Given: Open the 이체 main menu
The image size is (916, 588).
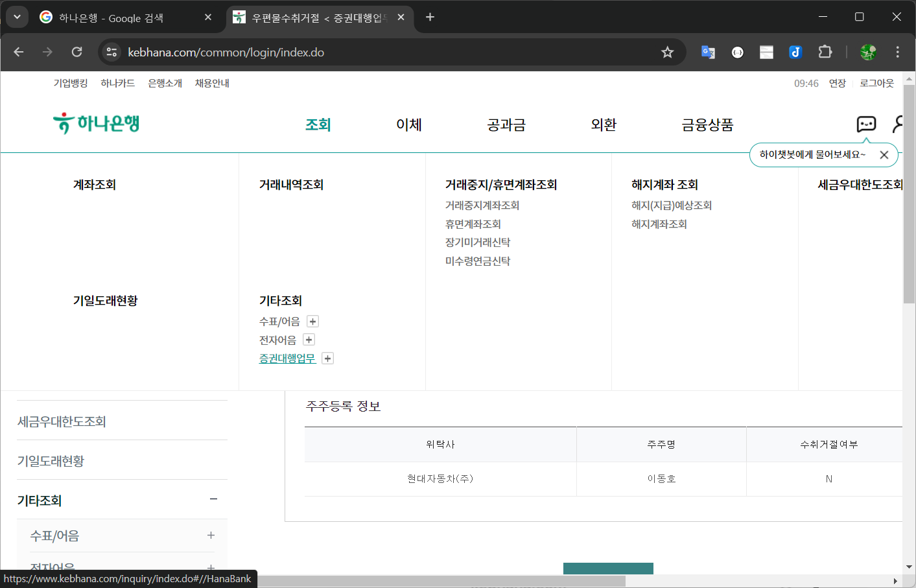Looking at the screenshot, I should click(409, 124).
